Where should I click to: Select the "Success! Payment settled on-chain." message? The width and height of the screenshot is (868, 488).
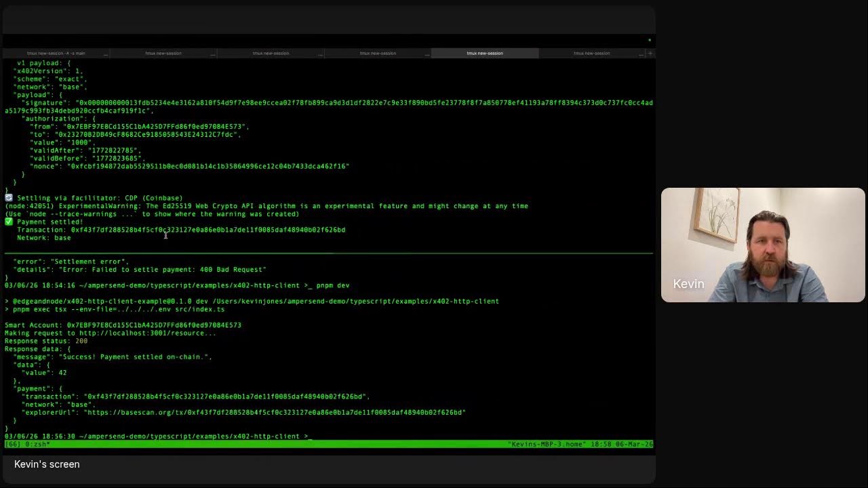pos(135,357)
